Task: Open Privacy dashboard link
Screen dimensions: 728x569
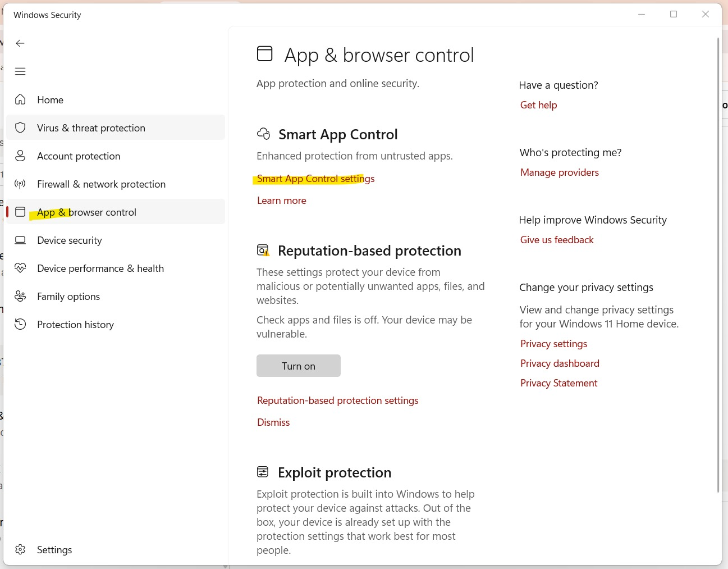Action: click(x=560, y=363)
